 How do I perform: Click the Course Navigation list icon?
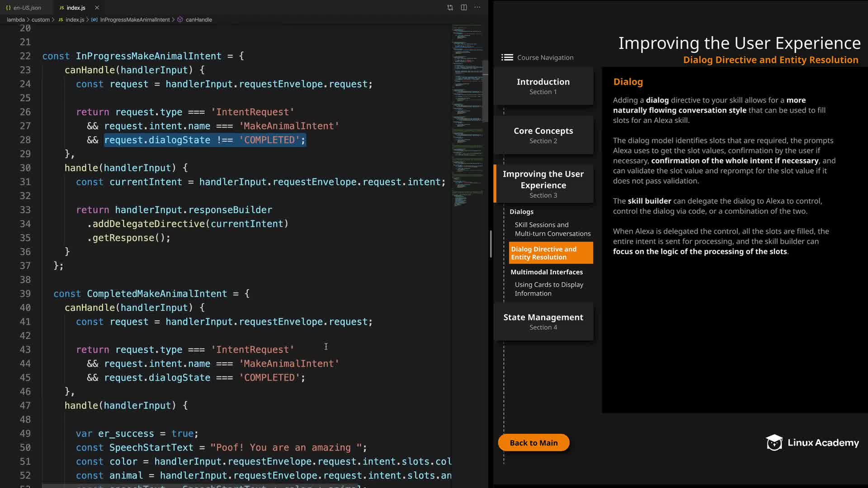click(507, 57)
